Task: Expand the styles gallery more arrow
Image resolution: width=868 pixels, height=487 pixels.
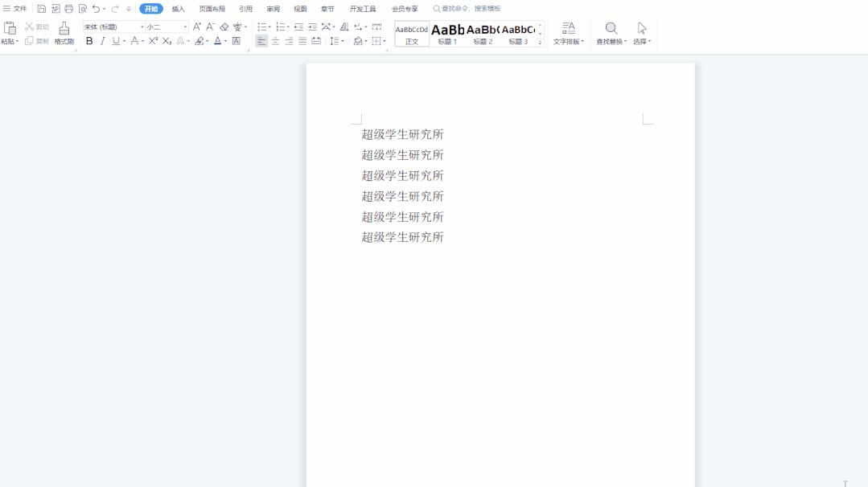Action: (x=541, y=42)
